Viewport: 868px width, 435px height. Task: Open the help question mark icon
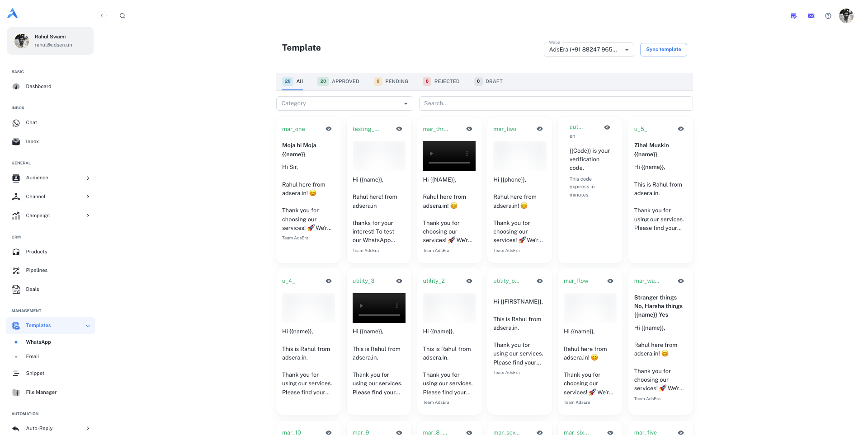point(828,16)
